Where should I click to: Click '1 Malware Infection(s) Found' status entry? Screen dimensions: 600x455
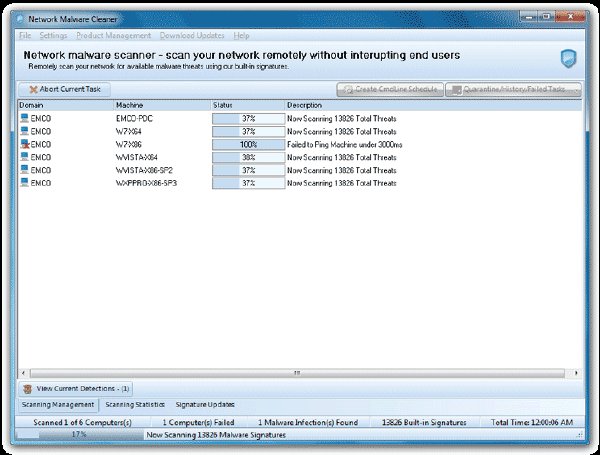point(308,422)
